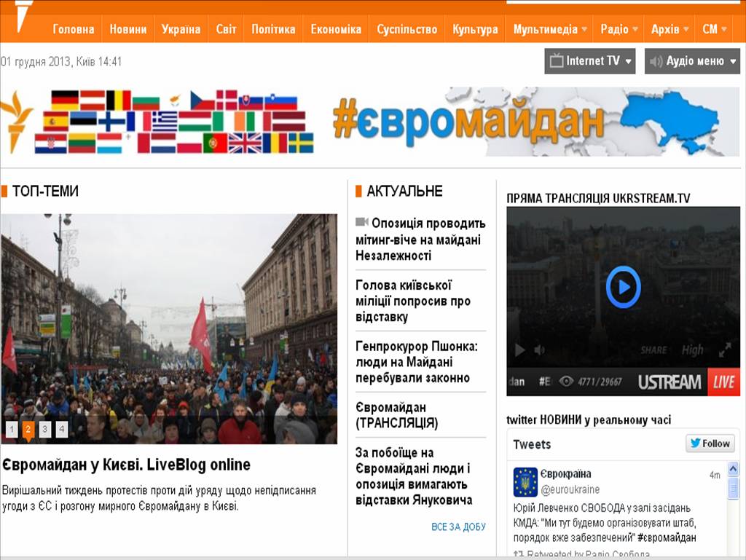This screenshot has height=560, width=746.
Task: Switch to slide 1 in top stories
Action: [12, 429]
